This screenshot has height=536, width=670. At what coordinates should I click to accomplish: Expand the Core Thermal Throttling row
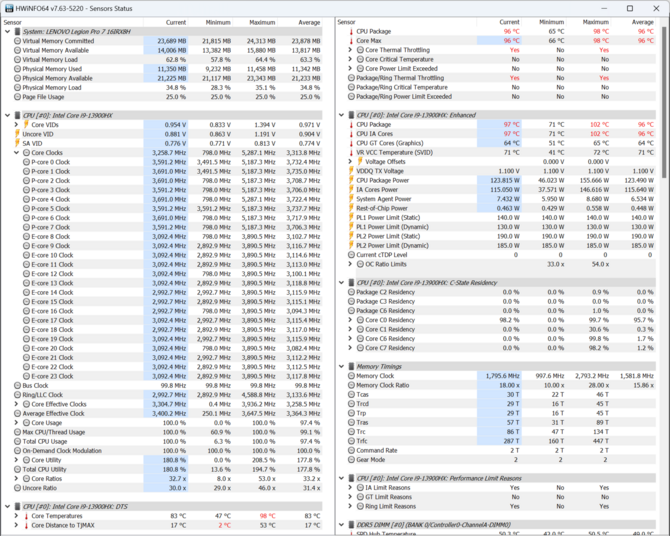point(350,50)
